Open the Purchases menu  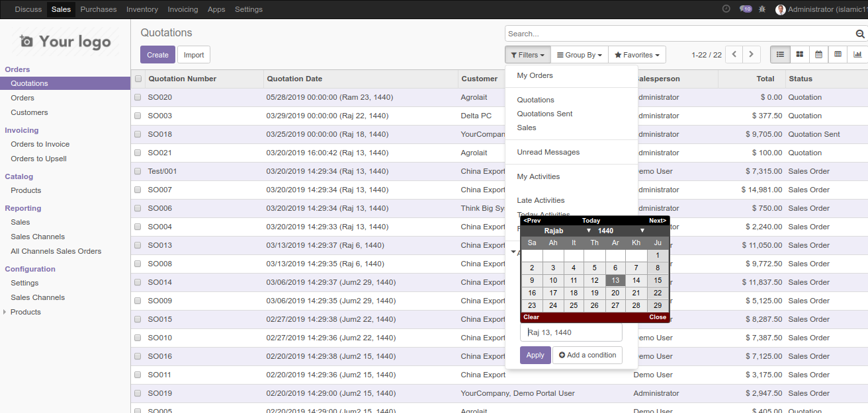click(99, 9)
